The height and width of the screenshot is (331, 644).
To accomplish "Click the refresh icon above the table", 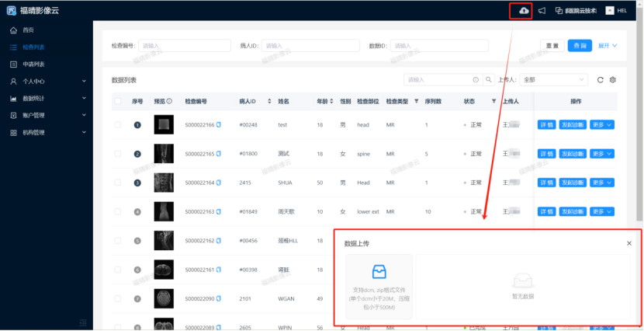I will [600, 79].
